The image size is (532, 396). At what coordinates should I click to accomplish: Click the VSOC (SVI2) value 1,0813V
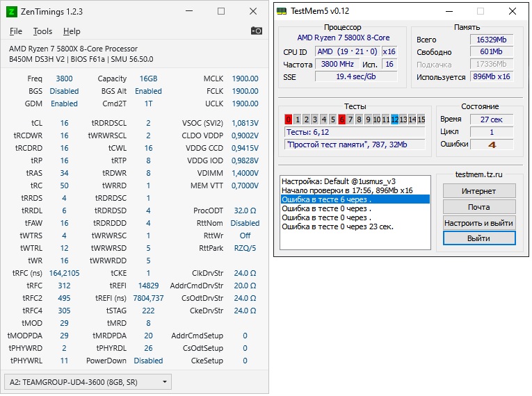tap(245, 123)
